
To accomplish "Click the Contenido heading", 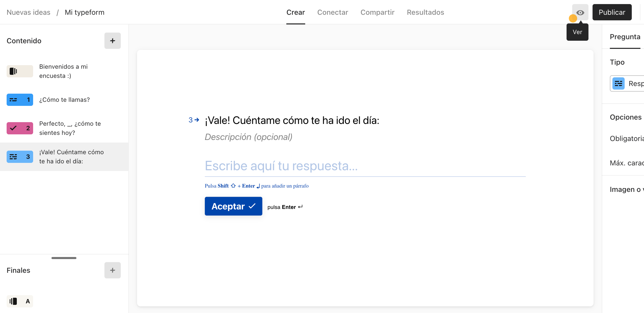I will point(24,41).
